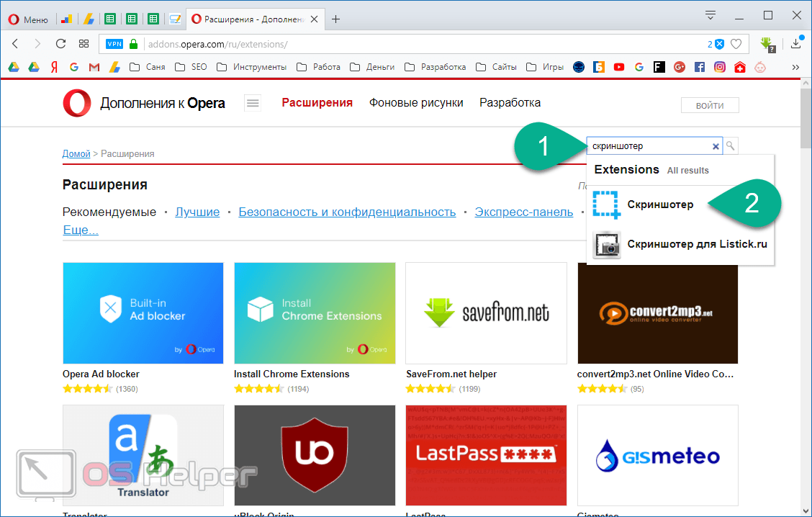812x517 pixels.
Task: Open a new tab with plus button
Action: [335, 19]
